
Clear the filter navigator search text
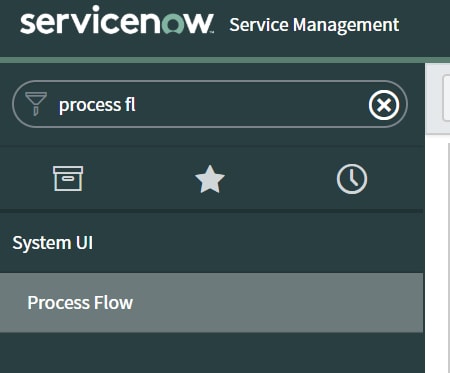(384, 105)
